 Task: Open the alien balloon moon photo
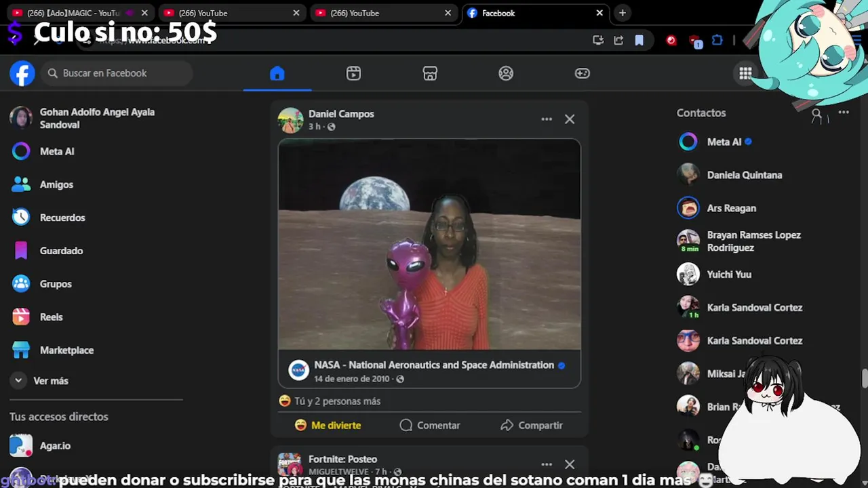(x=429, y=245)
